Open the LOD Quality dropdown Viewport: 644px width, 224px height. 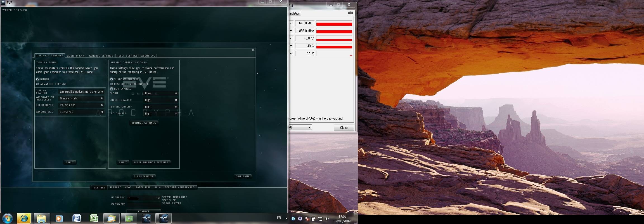tap(161, 113)
